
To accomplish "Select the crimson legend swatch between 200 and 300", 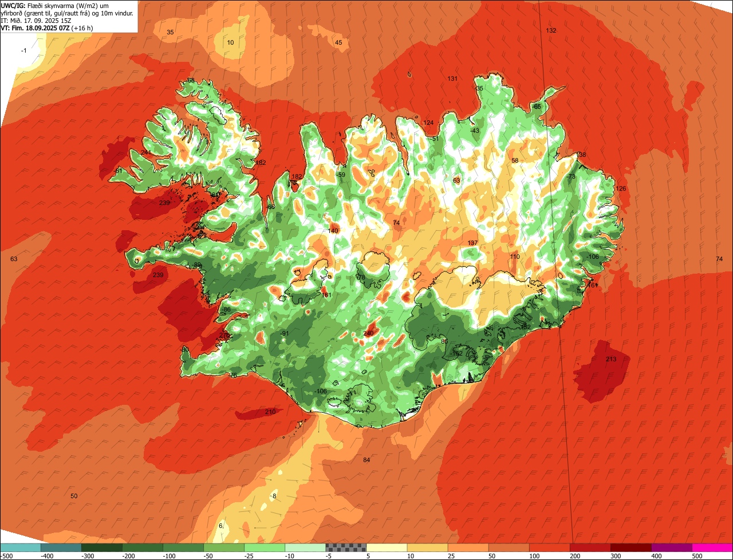I will pyautogui.click(x=590, y=547).
